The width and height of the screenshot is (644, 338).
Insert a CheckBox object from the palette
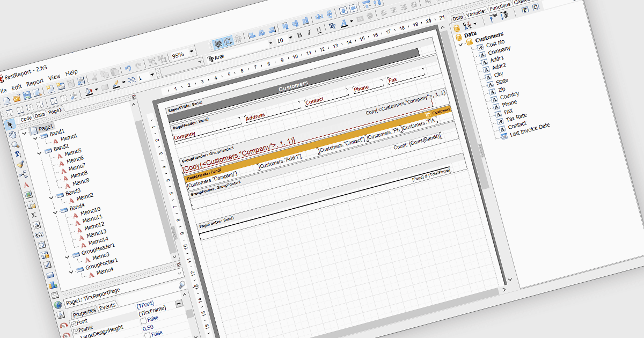(47, 264)
